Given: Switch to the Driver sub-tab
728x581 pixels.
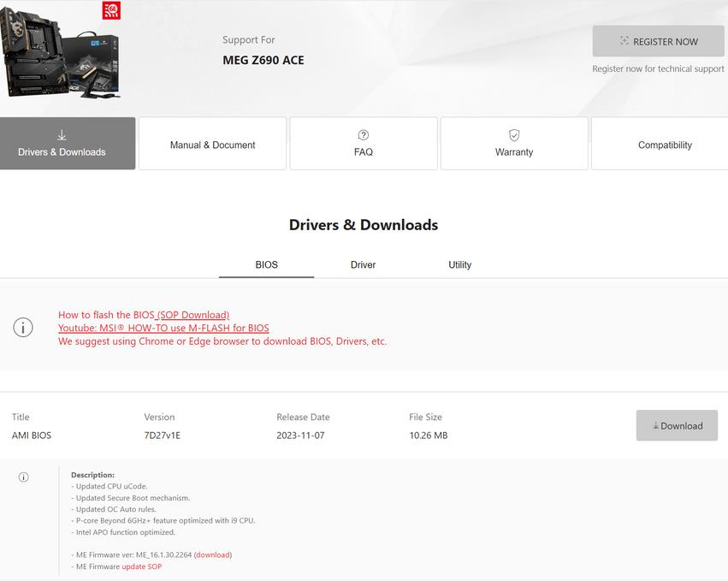Looking at the screenshot, I should (363, 264).
